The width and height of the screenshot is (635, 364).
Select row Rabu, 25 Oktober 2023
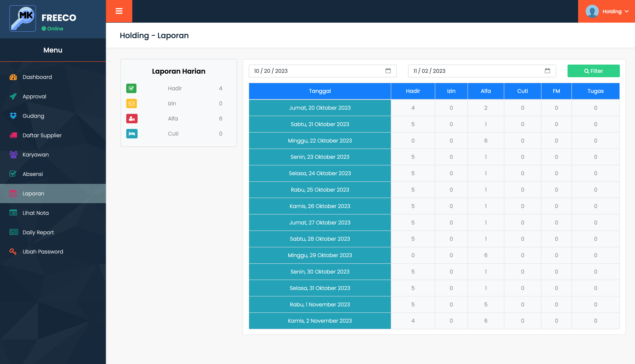coord(434,190)
